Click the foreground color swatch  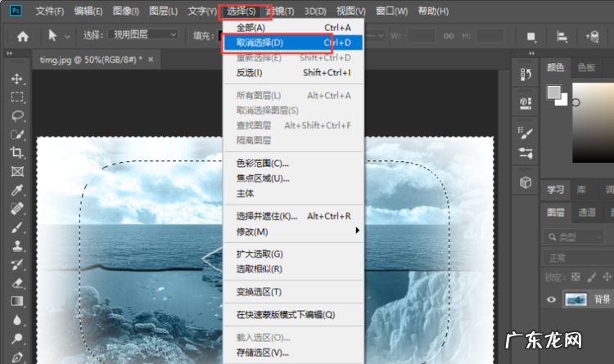(553, 92)
